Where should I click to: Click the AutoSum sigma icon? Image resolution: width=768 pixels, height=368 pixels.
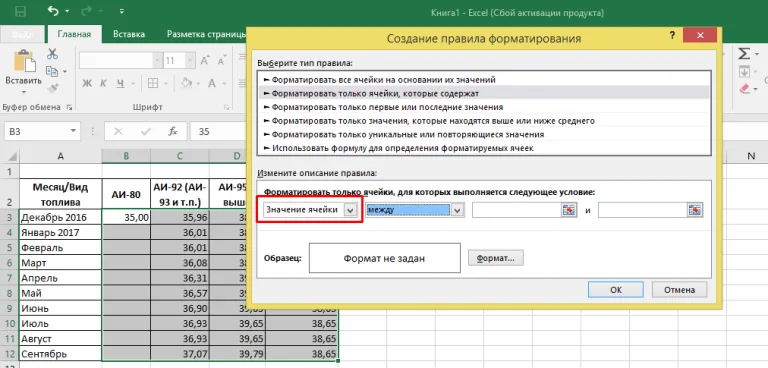pos(744,53)
